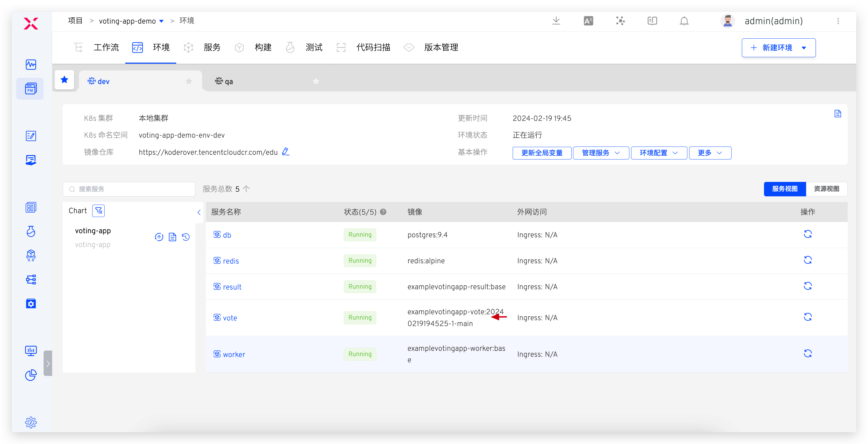Click the 搜索服务 search field

(x=129, y=189)
